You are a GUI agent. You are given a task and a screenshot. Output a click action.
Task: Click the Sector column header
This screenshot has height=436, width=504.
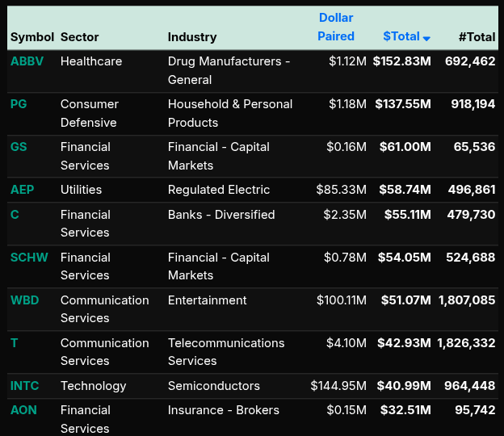click(79, 37)
